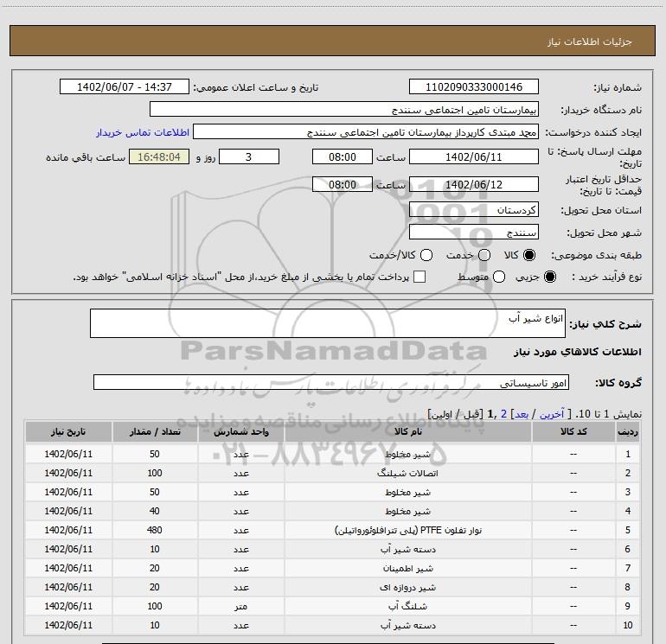Click the انواع شیر آب description box
This screenshot has width=666, height=644.
click(328, 323)
